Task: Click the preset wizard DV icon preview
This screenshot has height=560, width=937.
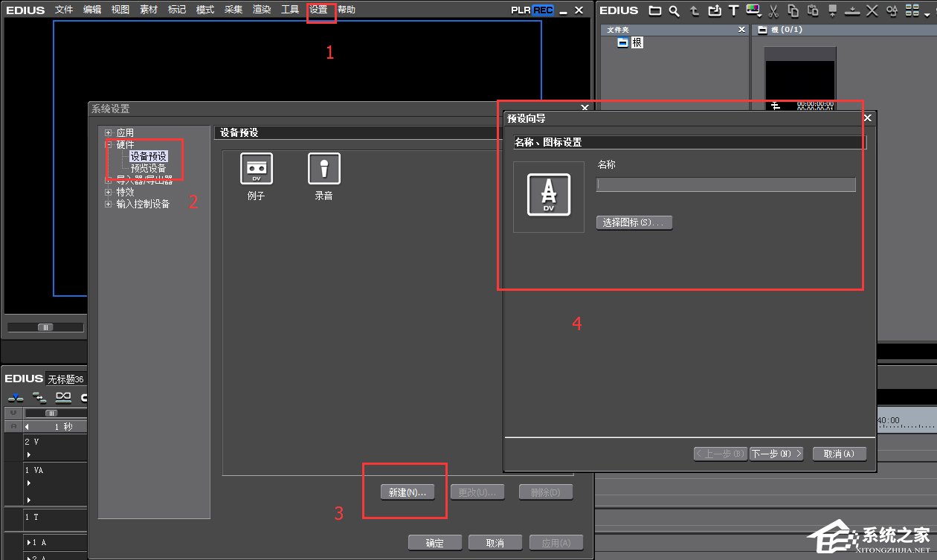Action: pyautogui.click(x=549, y=195)
